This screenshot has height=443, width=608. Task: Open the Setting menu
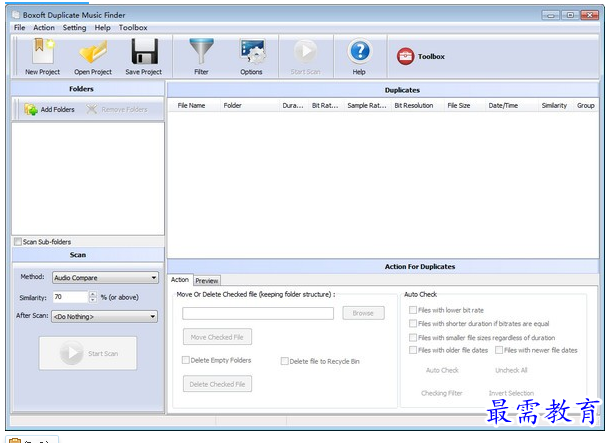click(x=74, y=28)
